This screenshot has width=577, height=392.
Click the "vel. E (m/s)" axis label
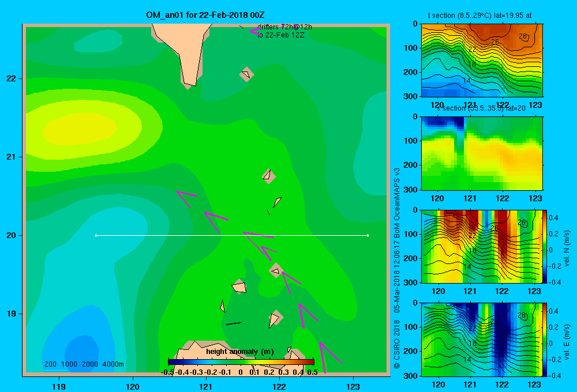(567, 342)
